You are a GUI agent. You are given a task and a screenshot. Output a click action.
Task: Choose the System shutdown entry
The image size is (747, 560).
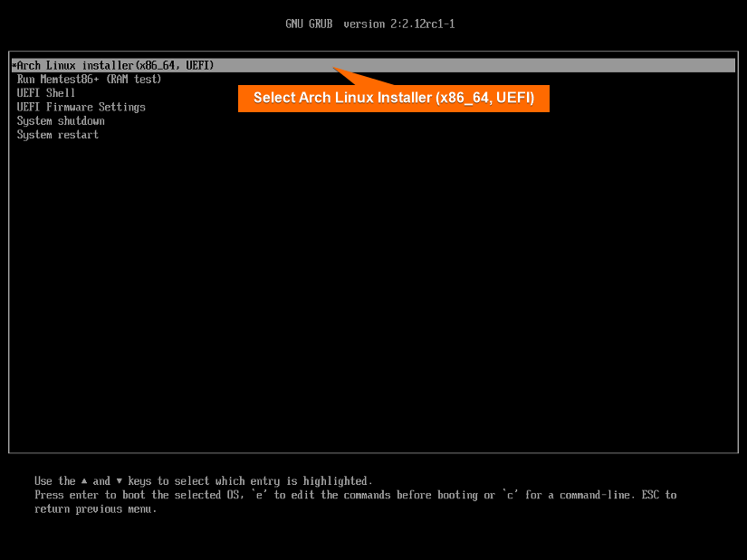point(61,121)
